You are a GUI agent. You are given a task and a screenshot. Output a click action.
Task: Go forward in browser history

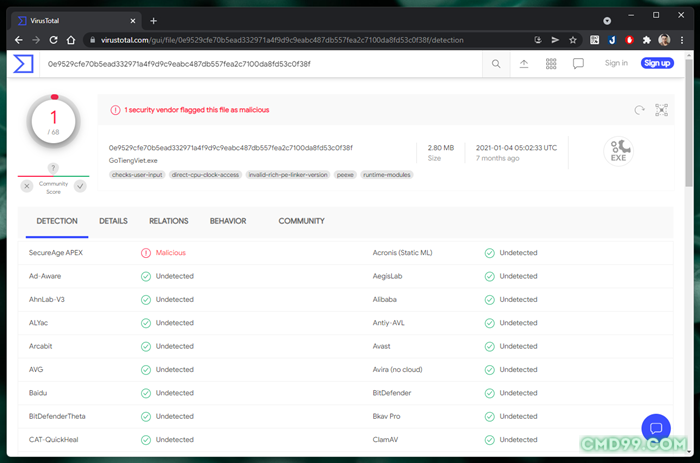36,40
